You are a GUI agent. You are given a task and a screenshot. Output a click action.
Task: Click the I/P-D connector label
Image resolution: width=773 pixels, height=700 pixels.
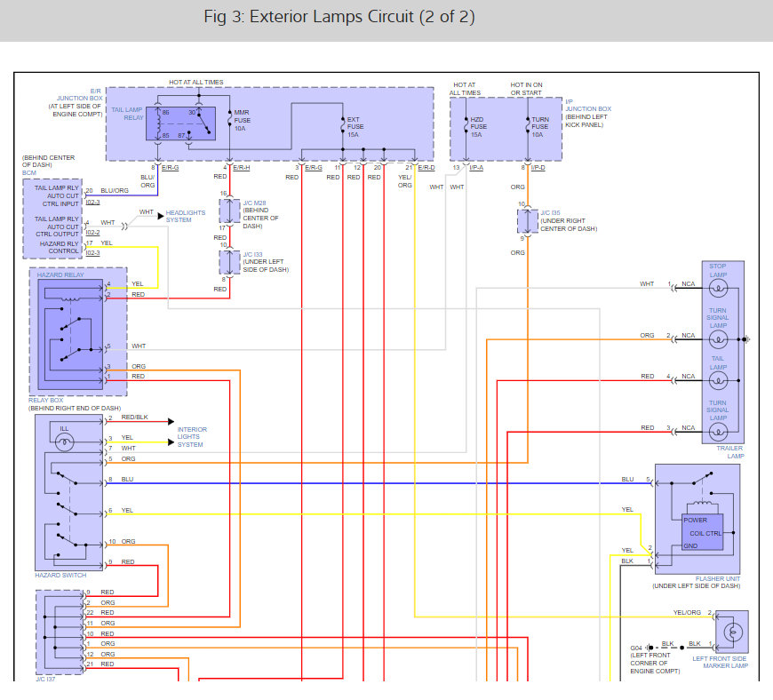point(538,168)
